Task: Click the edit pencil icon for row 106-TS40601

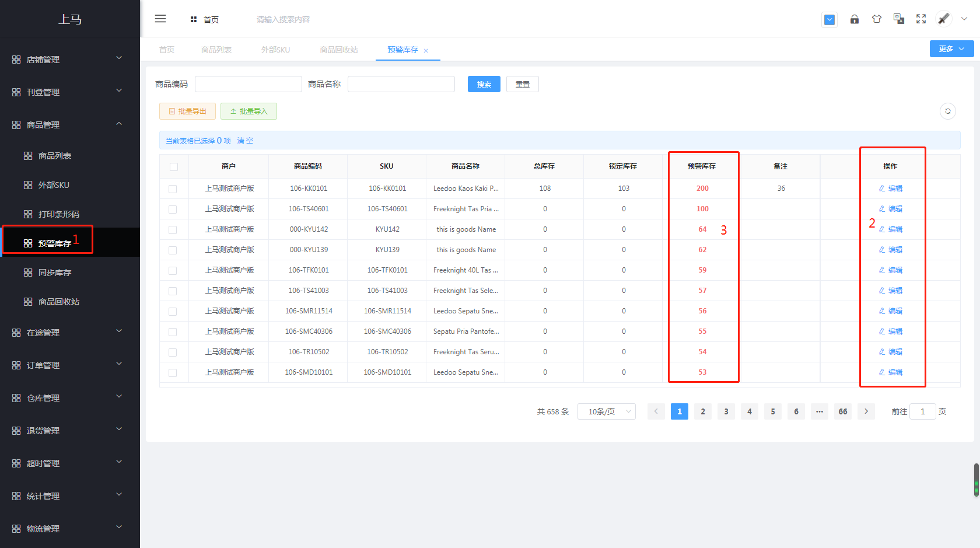Action: tap(882, 209)
